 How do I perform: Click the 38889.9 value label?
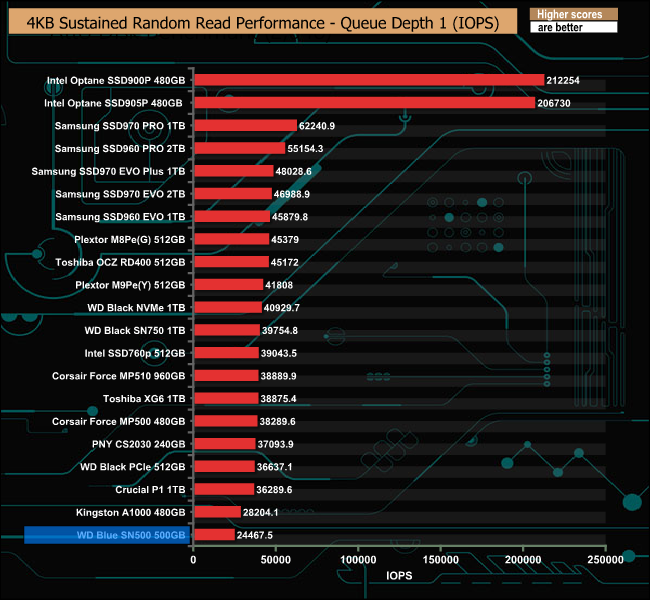click(278, 377)
